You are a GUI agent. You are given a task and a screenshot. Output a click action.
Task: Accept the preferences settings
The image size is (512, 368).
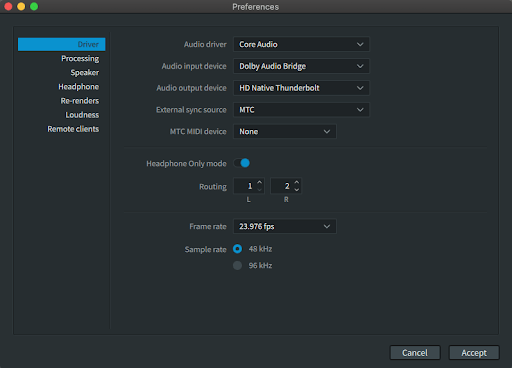click(x=474, y=353)
